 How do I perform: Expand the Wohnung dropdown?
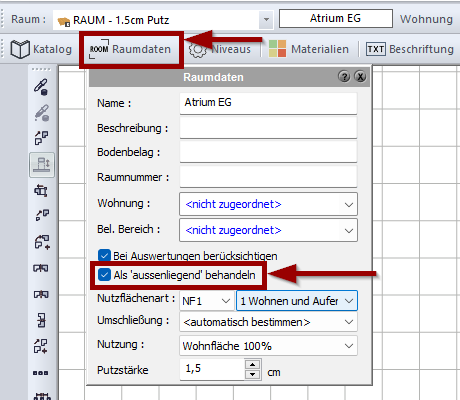click(x=268, y=204)
